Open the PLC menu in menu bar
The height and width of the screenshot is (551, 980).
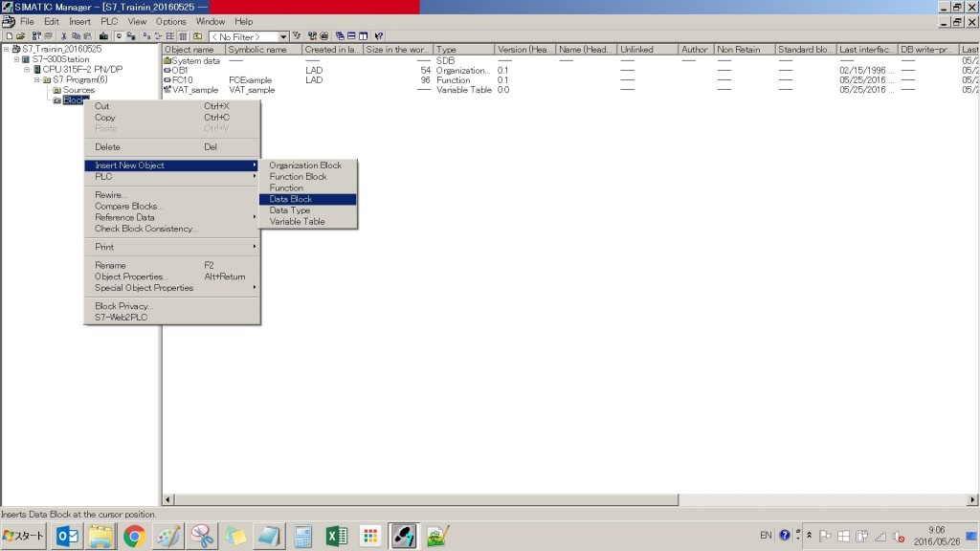pos(109,21)
